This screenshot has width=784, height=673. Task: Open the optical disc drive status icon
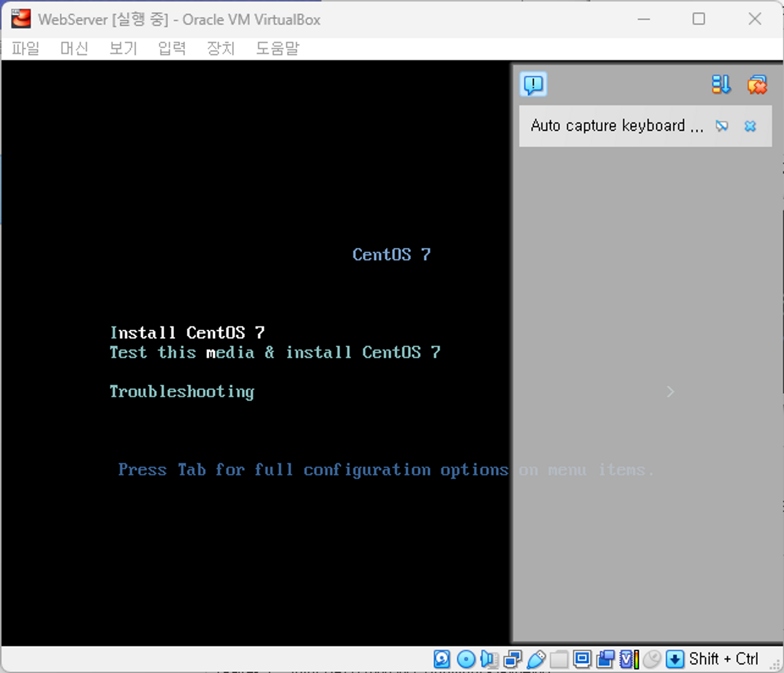[466, 659]
